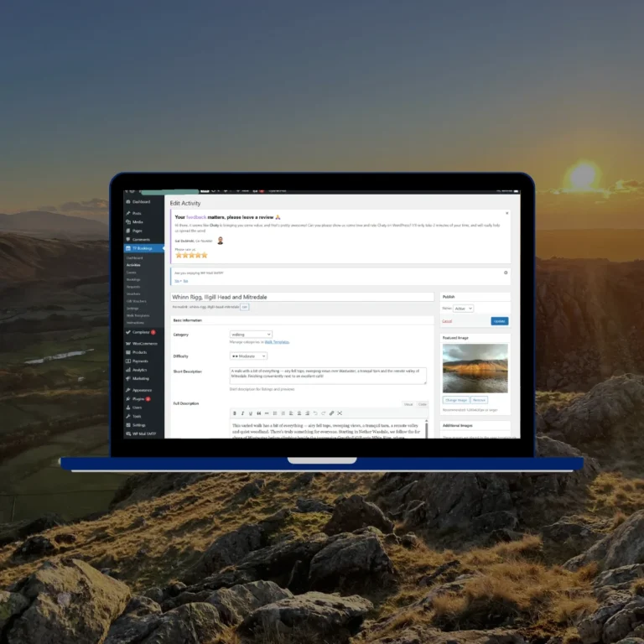This screenshot has height=644, width=644.
Task: Click the featured image thumbnail
Action: (x=475, y=368)
